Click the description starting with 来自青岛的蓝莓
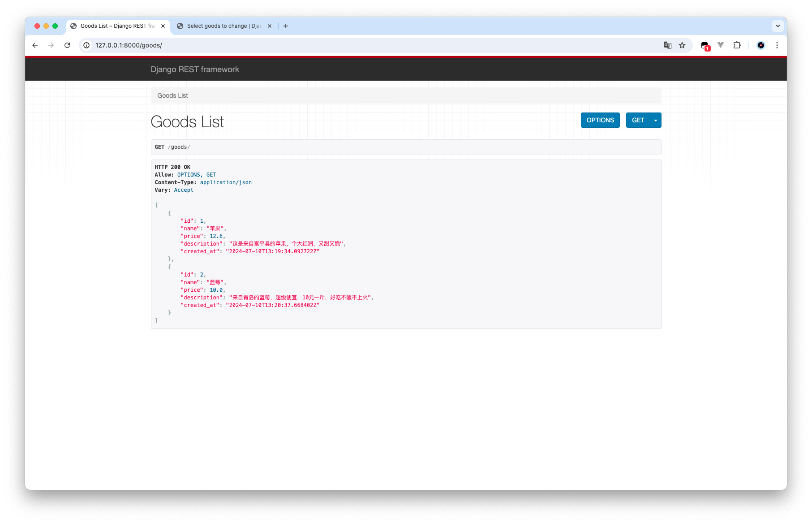 300,298
